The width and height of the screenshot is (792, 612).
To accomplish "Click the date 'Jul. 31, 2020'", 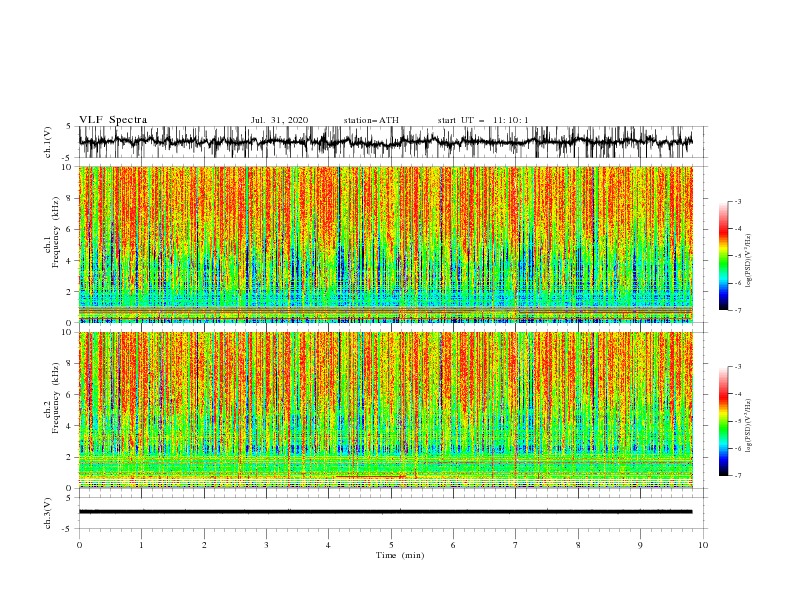I will pyautogui.click(x=279, y=120).
